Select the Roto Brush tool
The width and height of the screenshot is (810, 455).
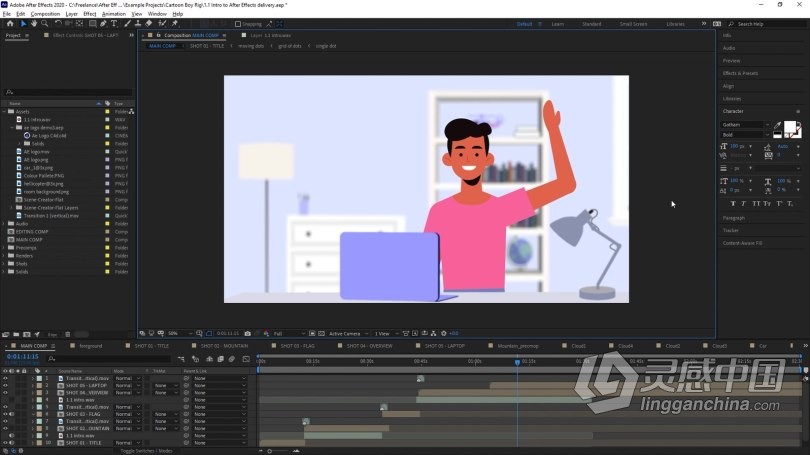[x=162, y=24]
